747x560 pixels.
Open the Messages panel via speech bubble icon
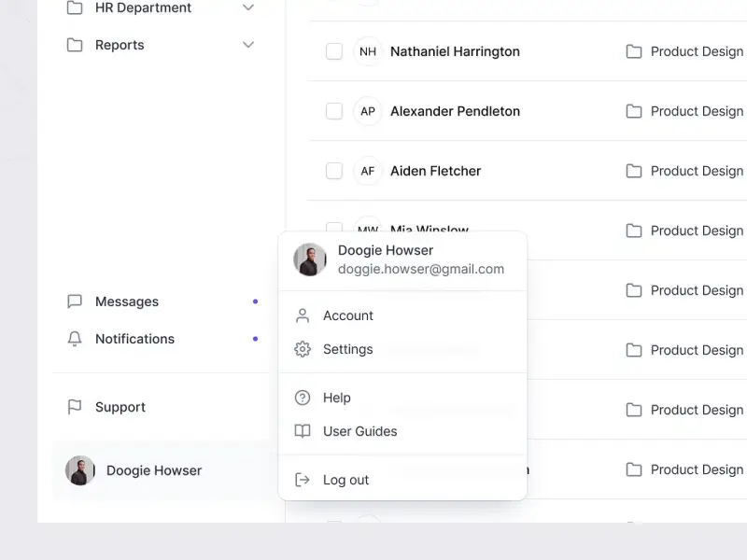tap(75, 301)
